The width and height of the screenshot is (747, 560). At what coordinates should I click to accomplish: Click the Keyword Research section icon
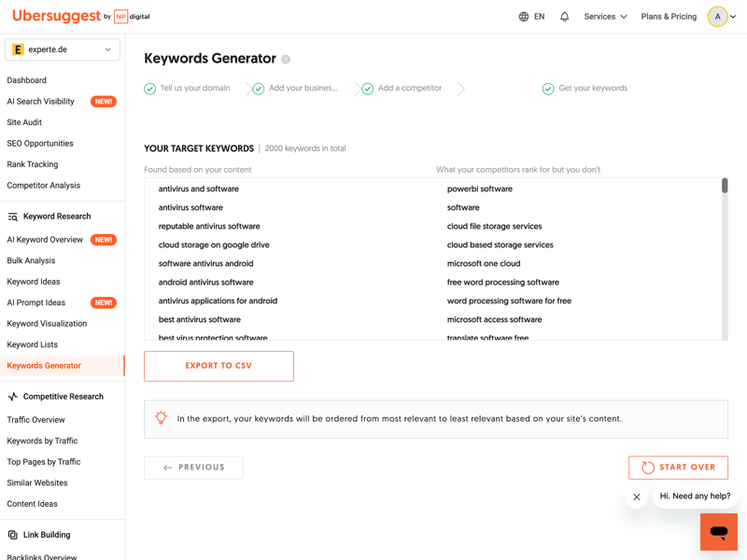click(x=13, y=217)
